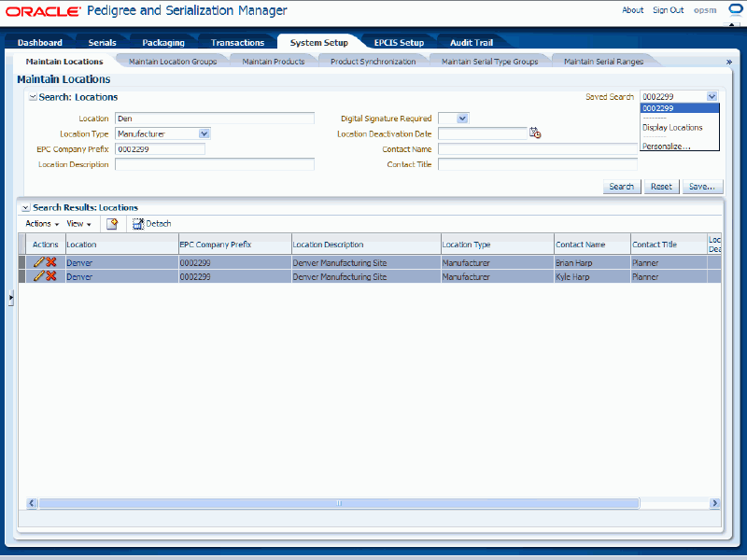Sort by the Contact Title column header

[669, 245]
